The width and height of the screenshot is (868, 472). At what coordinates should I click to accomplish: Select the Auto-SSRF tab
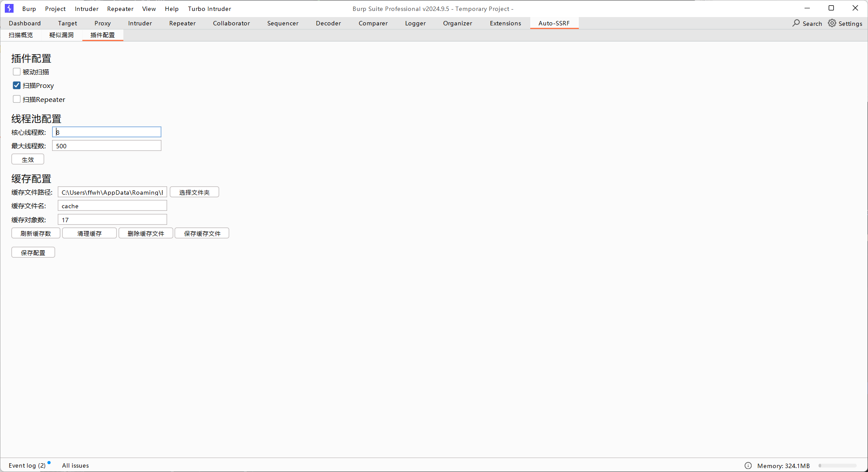[554, 23]
